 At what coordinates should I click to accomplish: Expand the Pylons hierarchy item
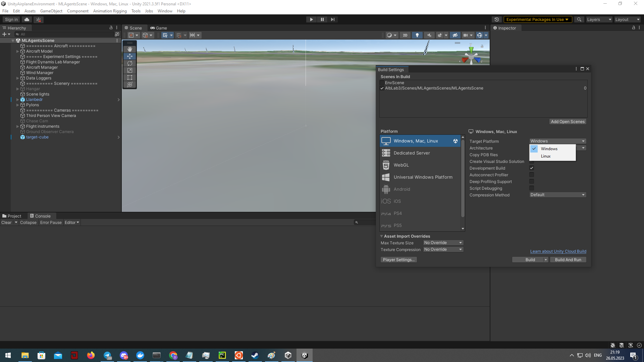(18, 105)
